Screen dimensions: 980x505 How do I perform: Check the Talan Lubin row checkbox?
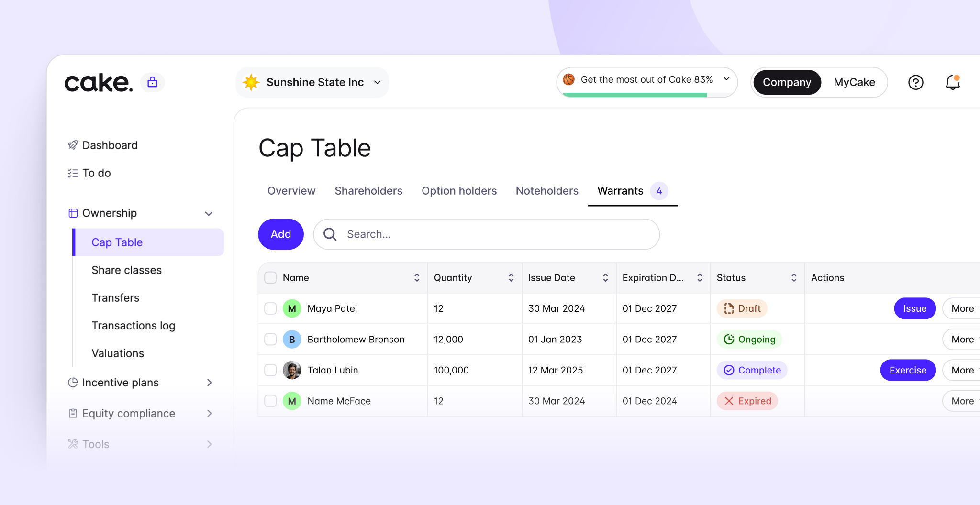(270, 370)
